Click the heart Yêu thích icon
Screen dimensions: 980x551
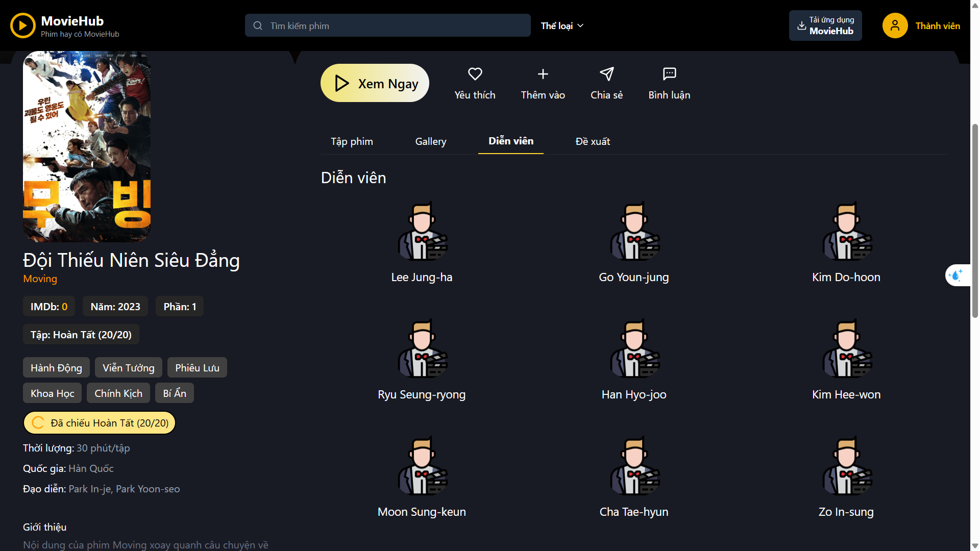475,74
